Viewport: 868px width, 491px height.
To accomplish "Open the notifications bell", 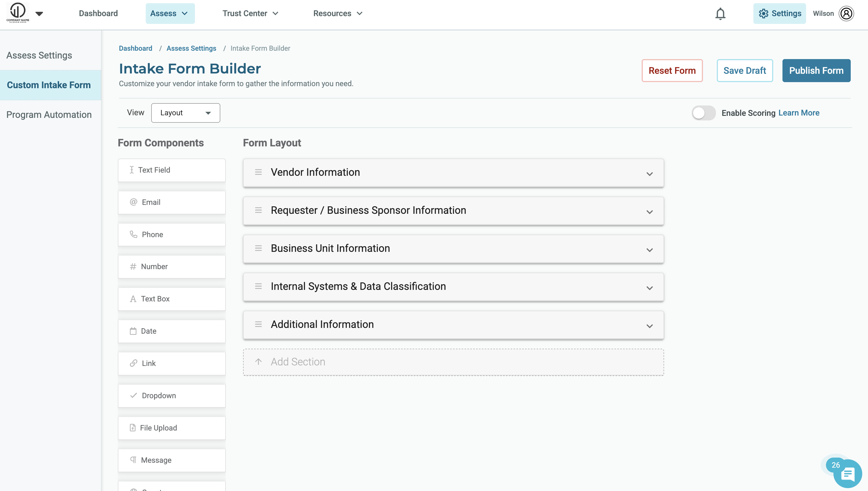I will (720, 14).
